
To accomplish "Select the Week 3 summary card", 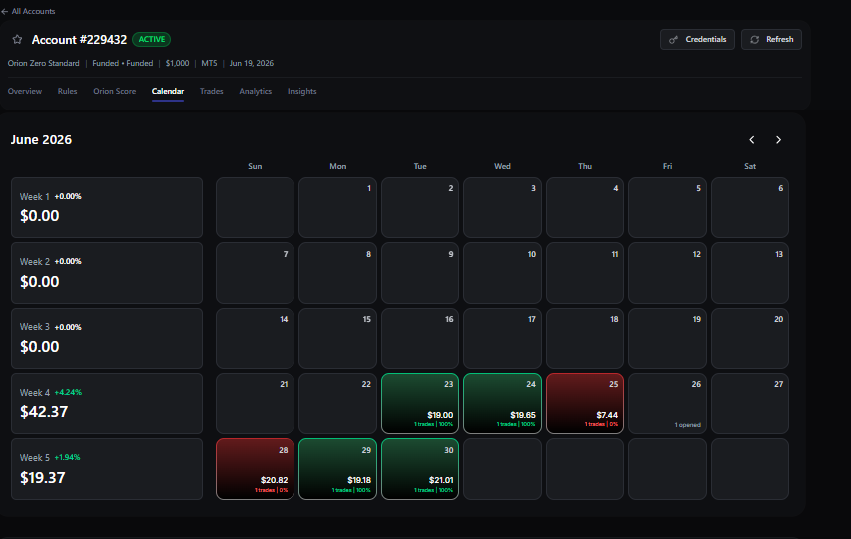I will point(107,338).
